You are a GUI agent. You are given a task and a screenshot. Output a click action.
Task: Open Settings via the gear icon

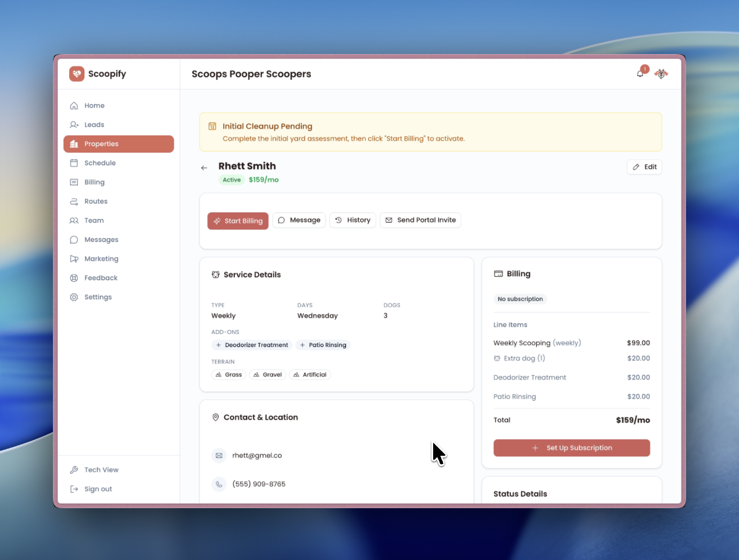coord(74,297)
